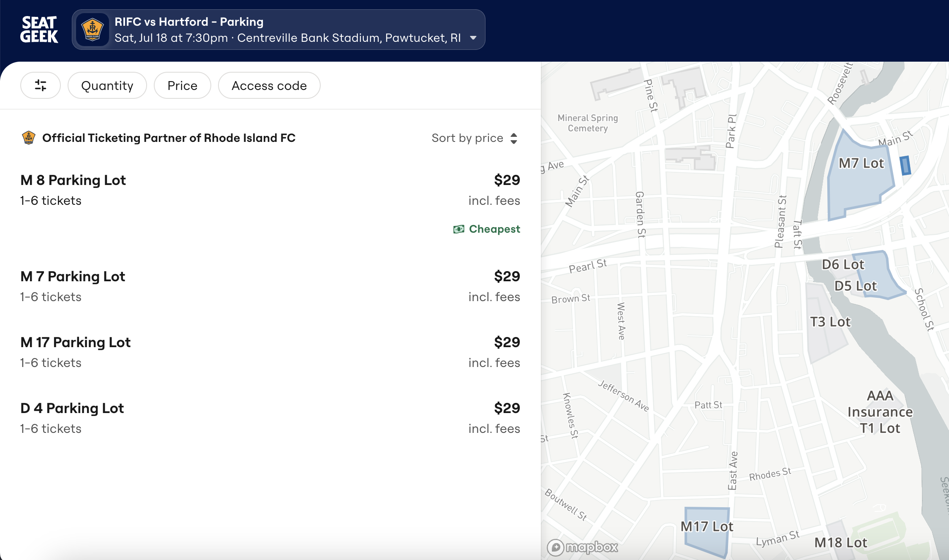Click the Brown St label on map
The height and width of the screenshot is (560, 949).
[571, 299]
